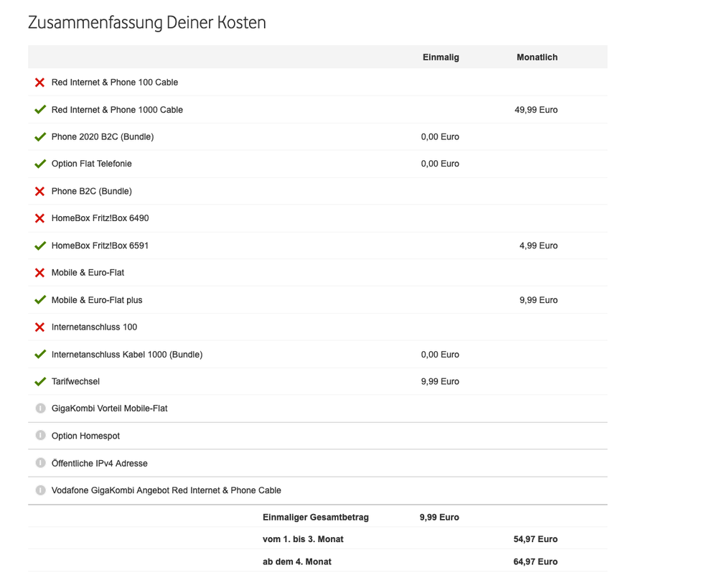Select the Option Flat Telefonie row label
717x588 pixels.
[x=91, y=164]
